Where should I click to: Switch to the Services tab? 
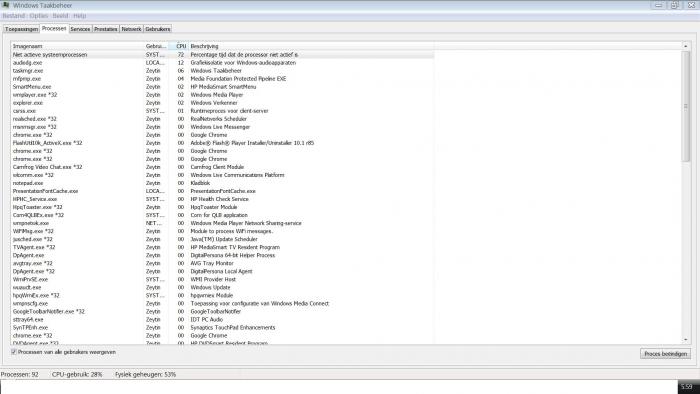tap(80, 29)
